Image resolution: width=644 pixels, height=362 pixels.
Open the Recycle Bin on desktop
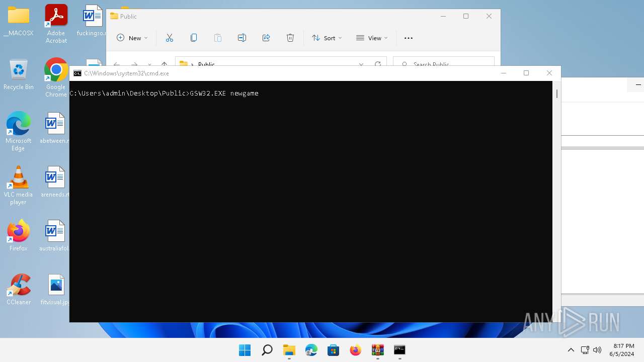(x=19, y=74)
